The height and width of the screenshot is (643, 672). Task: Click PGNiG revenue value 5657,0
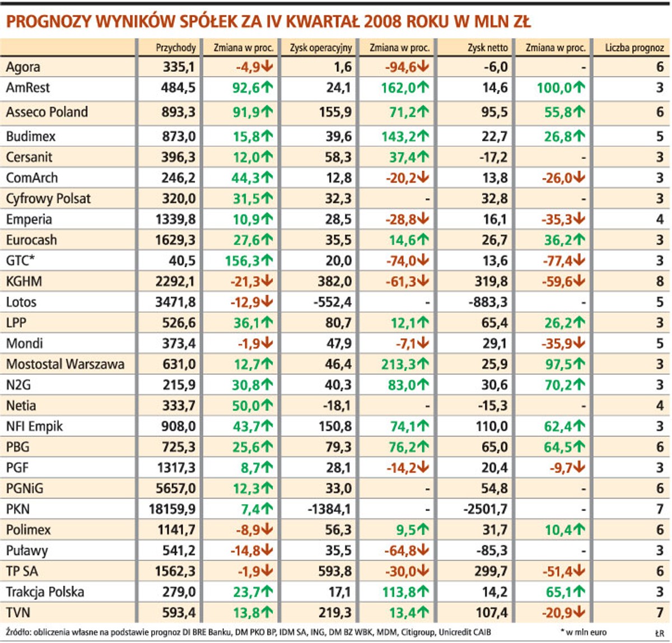coord(176,489)
